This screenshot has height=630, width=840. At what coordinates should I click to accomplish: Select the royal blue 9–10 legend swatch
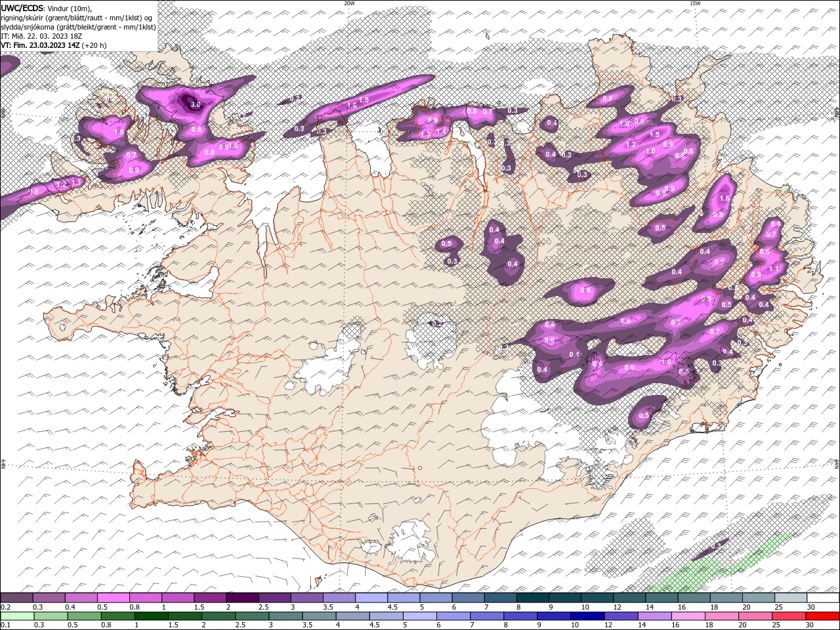pos(554,616)
